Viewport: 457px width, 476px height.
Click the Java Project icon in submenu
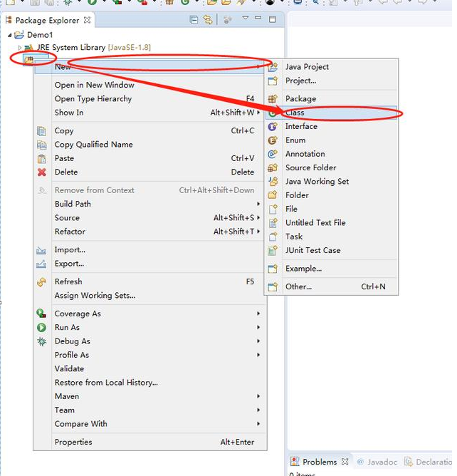[272, 67]
